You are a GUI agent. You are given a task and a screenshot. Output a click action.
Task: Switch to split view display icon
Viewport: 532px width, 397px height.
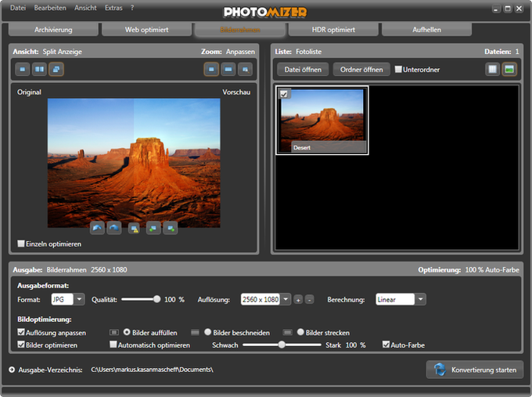tap(55, 70)
